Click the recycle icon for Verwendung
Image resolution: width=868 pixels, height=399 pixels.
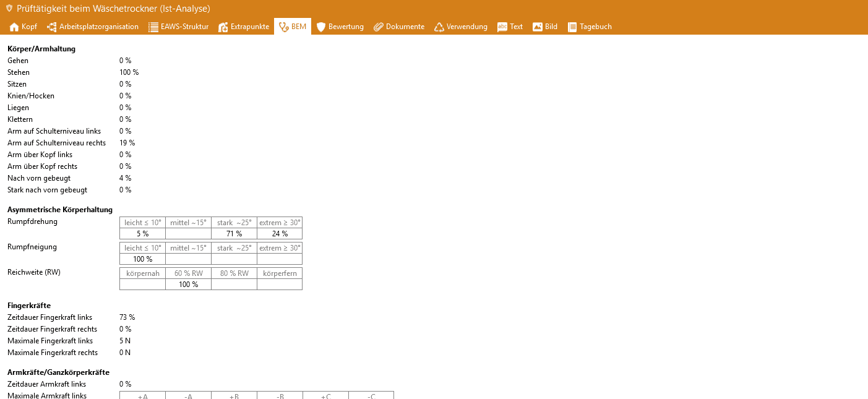[439, 27]
